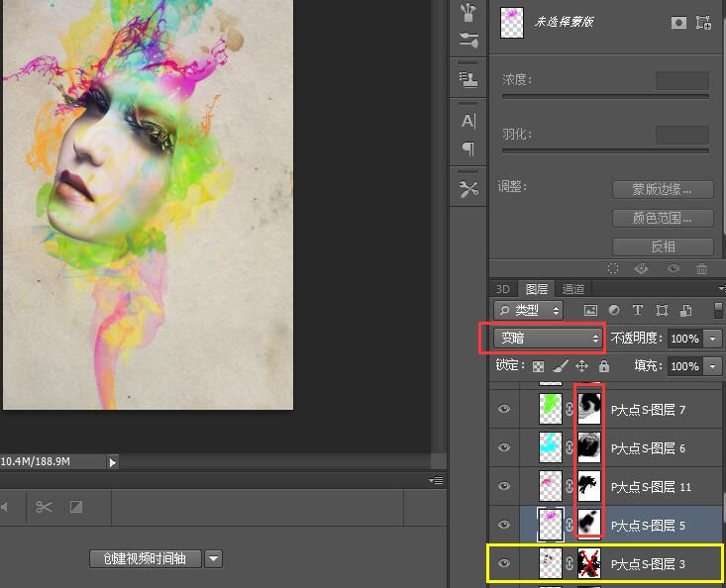Click the 创建视频时间轴 button
The image size is (726, 588).
(145, 558)
